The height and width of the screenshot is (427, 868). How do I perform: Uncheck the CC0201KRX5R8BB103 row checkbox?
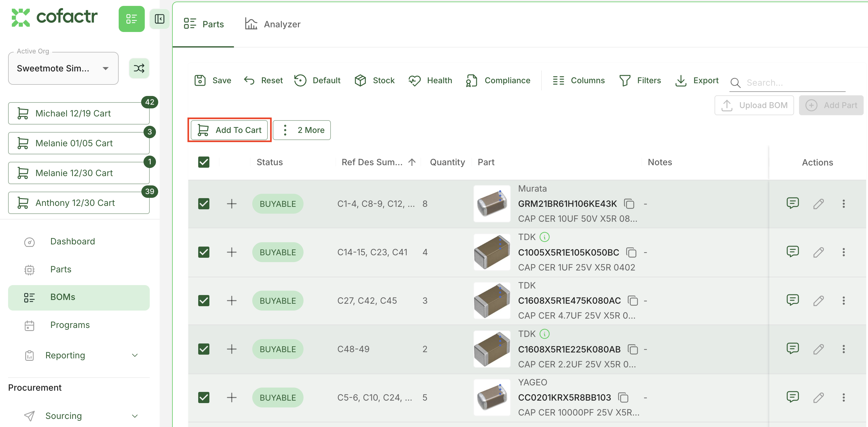pos(204,398)
